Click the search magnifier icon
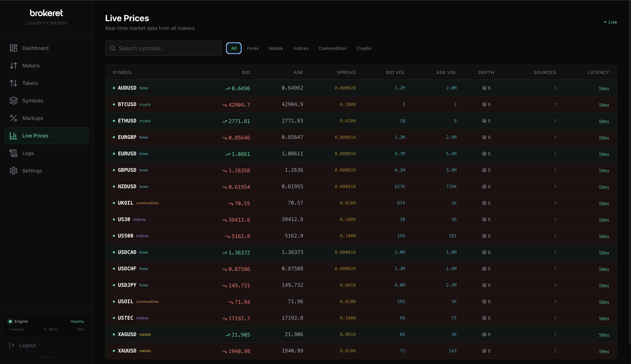 tap(112, 48)
